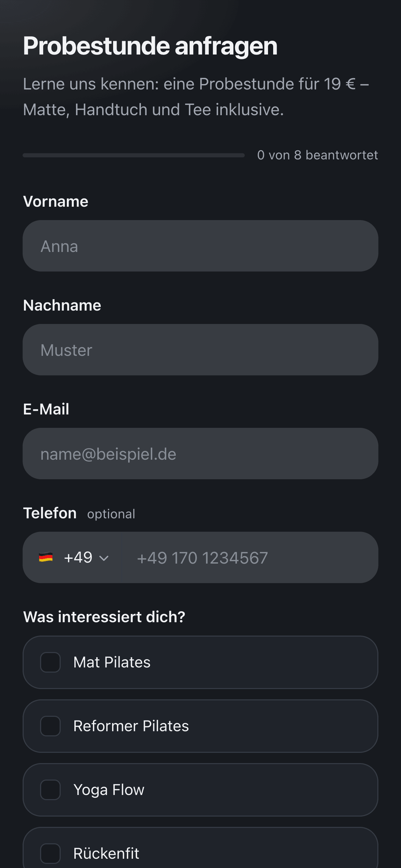Click the 'Was interessiert dich?' label
Image resolution: width=401 pixels, height=868 pixels.
tap(104, 617)
